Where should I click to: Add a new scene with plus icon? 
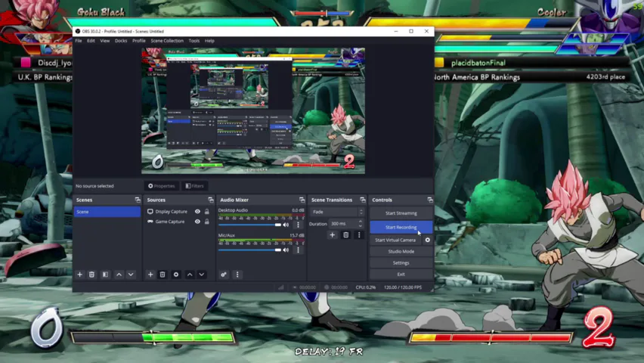(79, 275)
